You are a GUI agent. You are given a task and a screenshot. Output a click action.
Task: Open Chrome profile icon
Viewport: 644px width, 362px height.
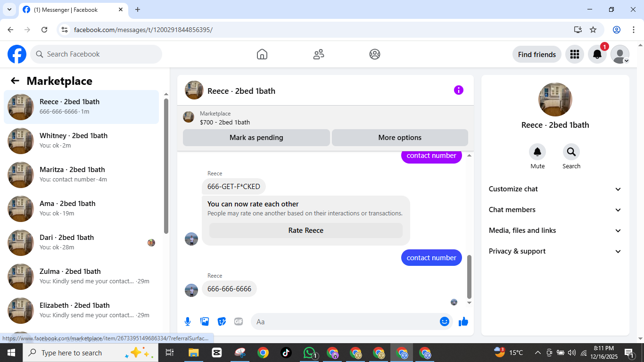pyautogui.click(x=617, y=30)
